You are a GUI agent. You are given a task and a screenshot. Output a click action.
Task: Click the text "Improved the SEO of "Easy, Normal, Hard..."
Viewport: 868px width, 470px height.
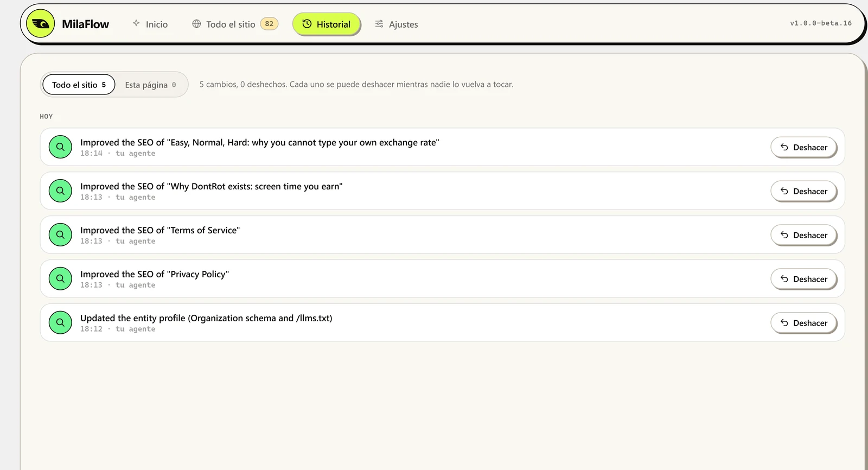[x=260, y=143]
